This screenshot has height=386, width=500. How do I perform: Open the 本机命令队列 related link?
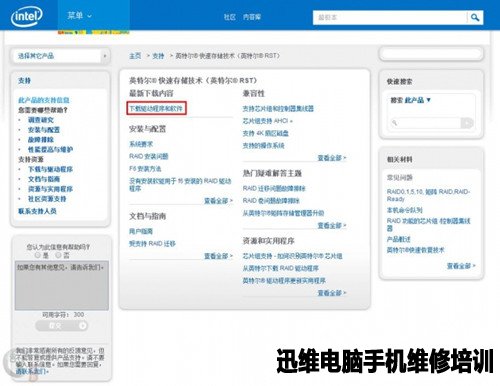[x=404, y=210]
